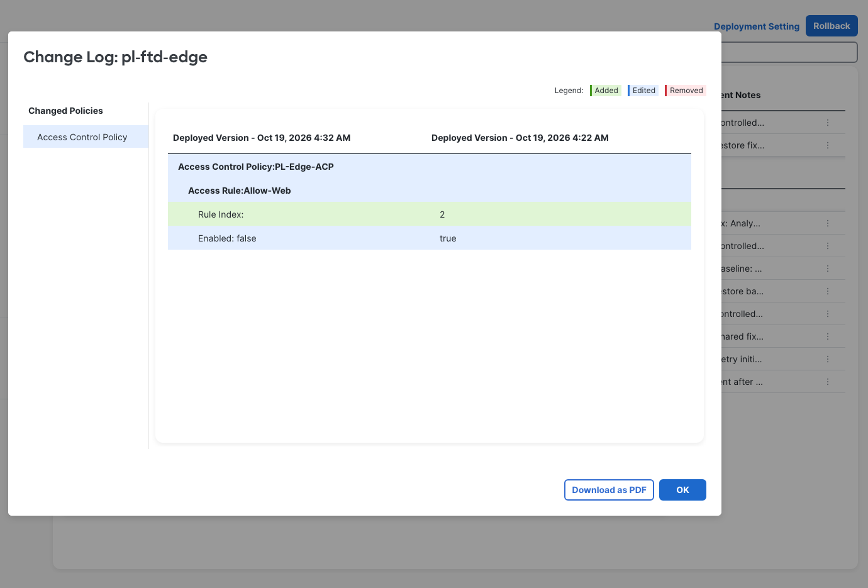The width and height of the screenshot is (868, 588).
Task: Click the Edited legend label
Action: click(x=643, y=91)
